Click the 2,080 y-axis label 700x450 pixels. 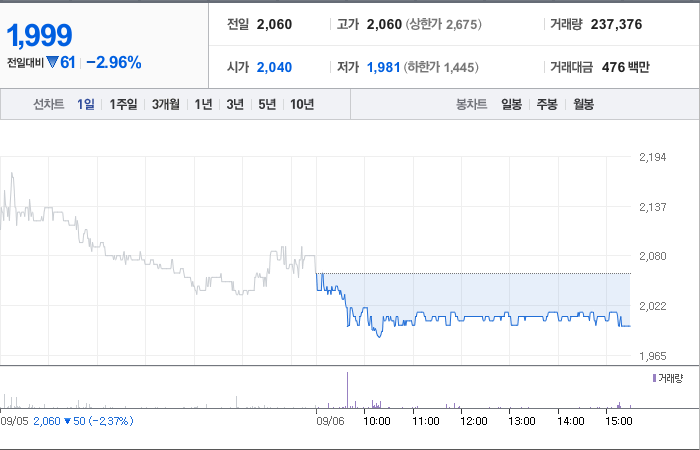tap(653, 256)
